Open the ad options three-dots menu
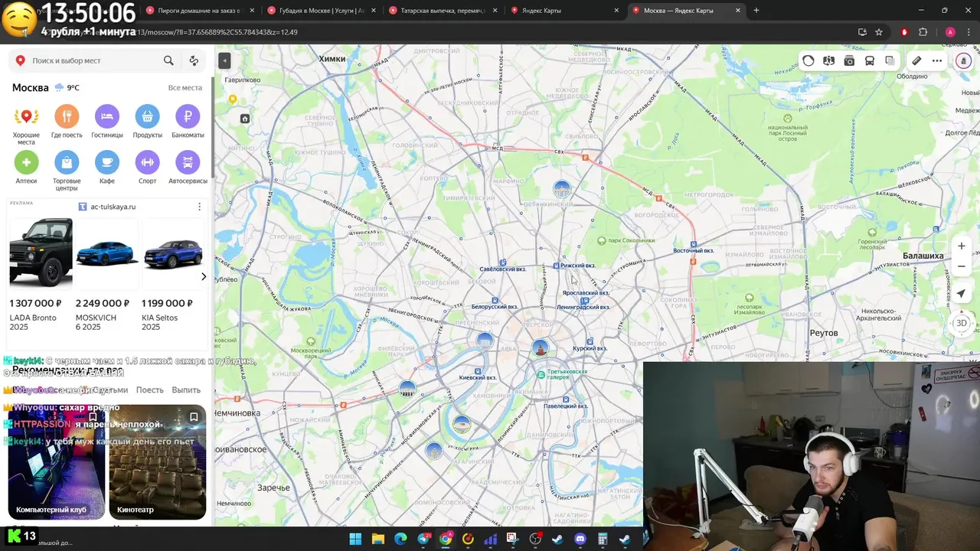 click(x=199, y=207)
